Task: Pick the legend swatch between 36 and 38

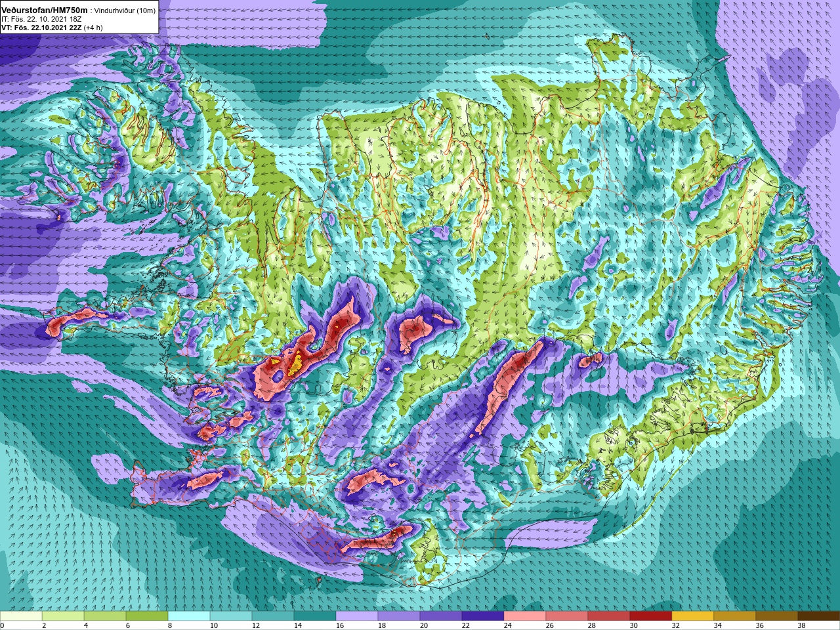Action: click(x=777, y=616)
